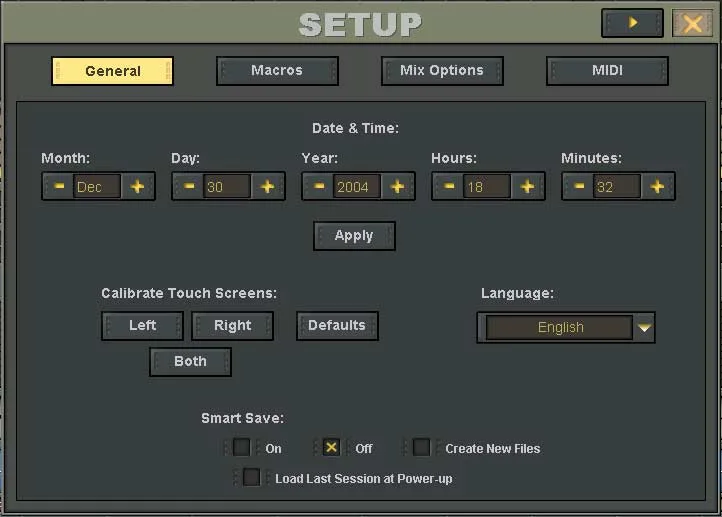Switch to the General tab
The image size is (722, 517).
(112, 71)
